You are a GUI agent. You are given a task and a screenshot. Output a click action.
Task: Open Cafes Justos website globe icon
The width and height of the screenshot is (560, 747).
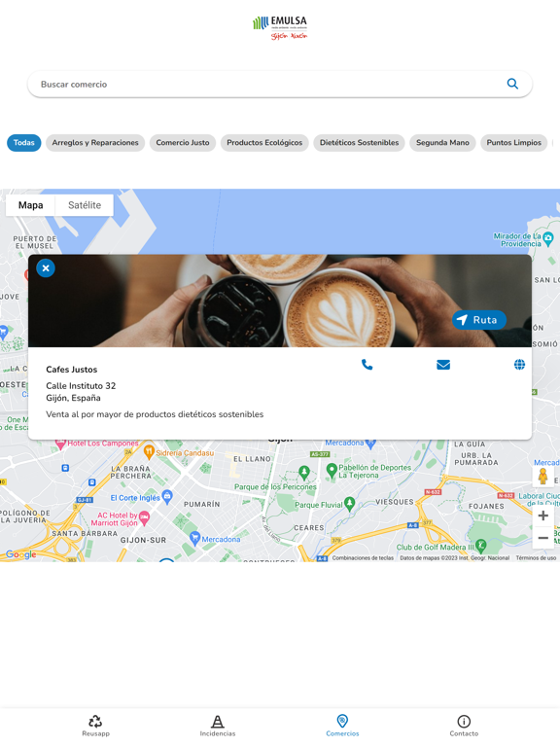point(519,365)
